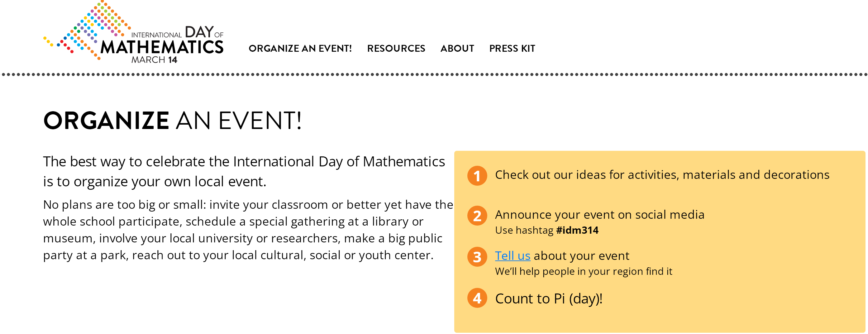
Task: Click the "MARCH 14" date under the logo
Action: 154,60
